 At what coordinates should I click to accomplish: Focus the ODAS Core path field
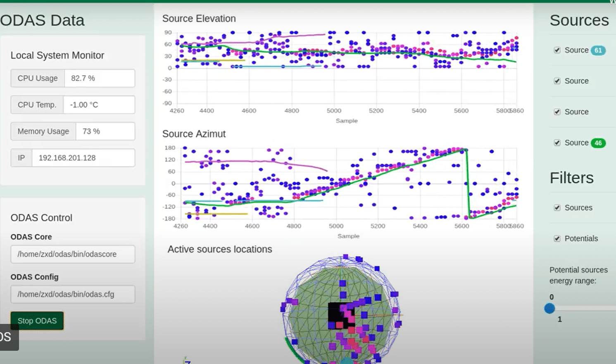click(x=73, y=254)
